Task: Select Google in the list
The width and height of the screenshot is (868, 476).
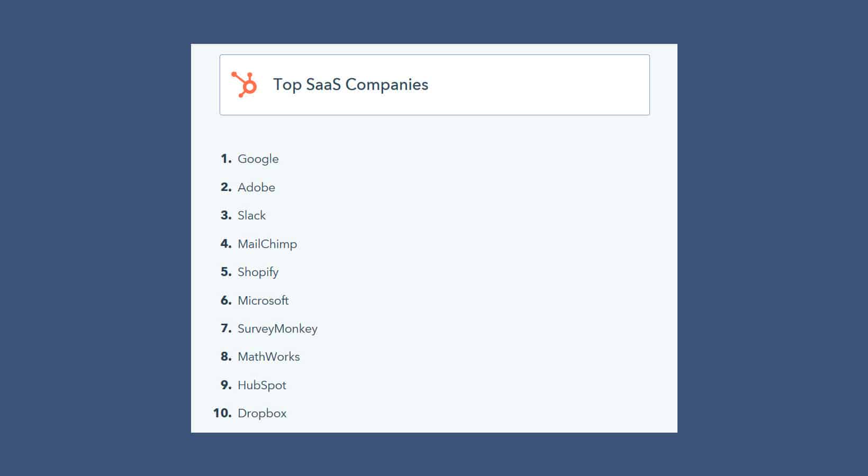Action: 258,159
